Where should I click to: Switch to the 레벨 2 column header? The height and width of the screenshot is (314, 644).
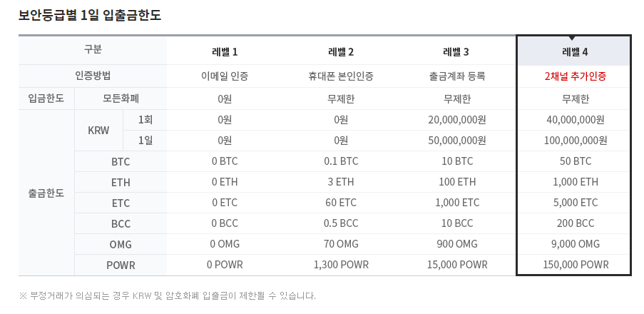pos(341,51)
